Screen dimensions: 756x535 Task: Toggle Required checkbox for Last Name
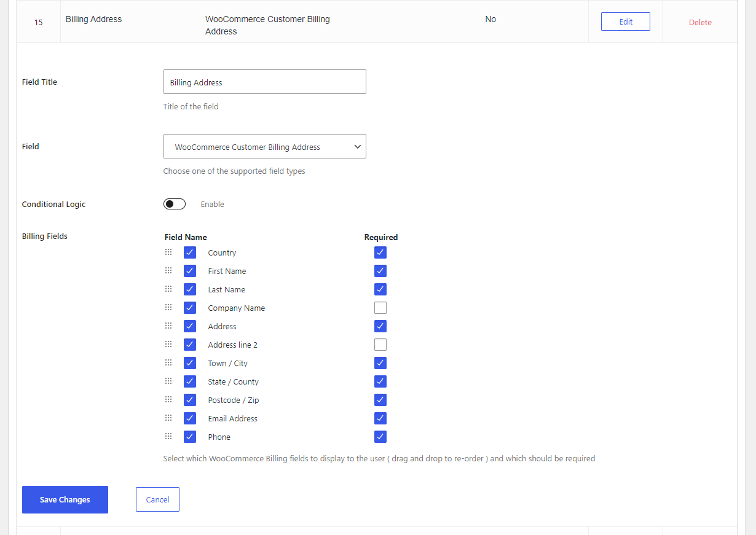point(380,289)
